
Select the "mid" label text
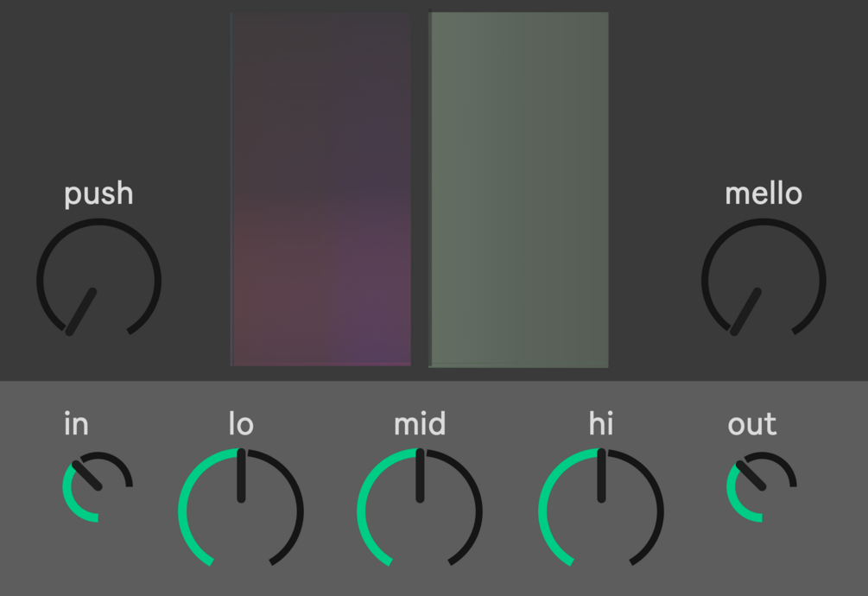tap(420, 424)
